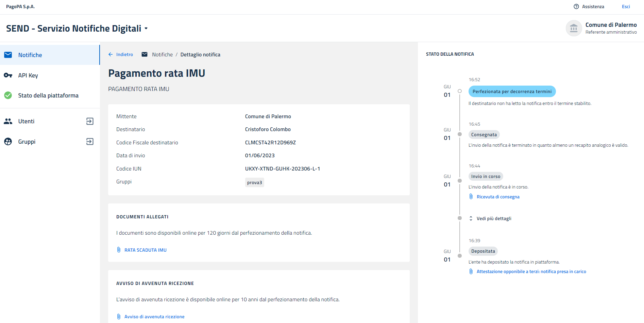Screen dimensions: 644x323
Task: Open Utenti external link arrow icon
Action: (90, 121)
